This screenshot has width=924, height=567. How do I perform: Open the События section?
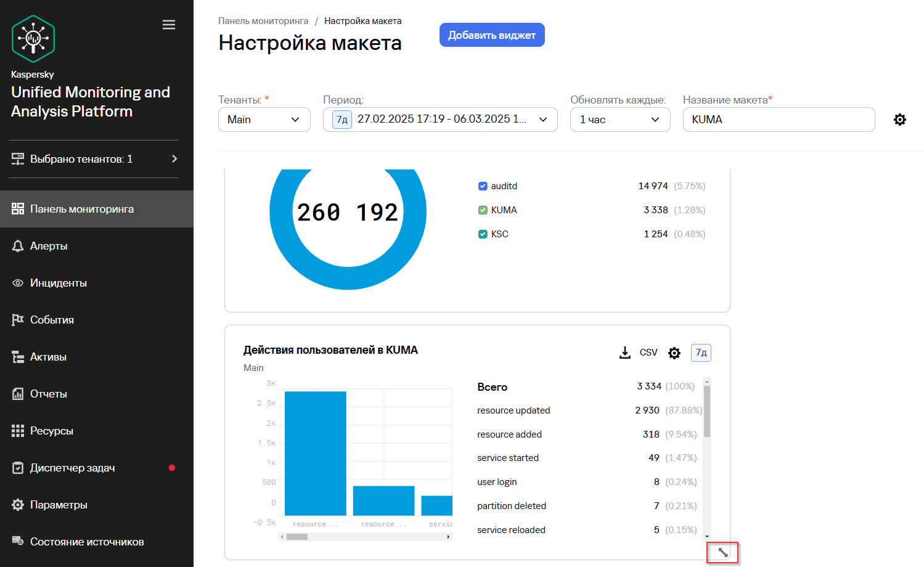(x=97, y=320)
